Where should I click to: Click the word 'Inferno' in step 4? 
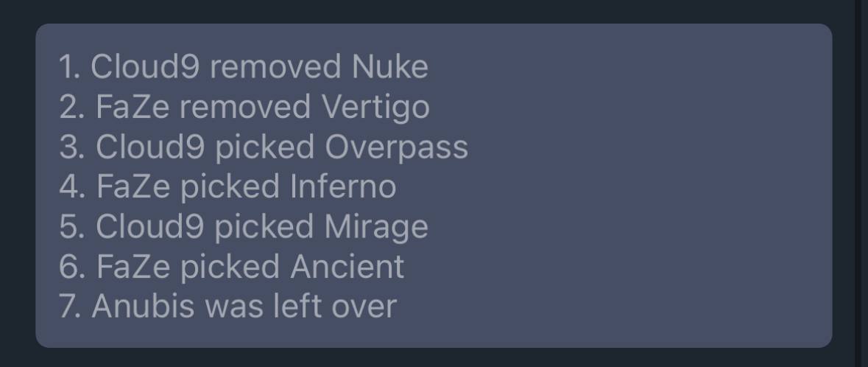(x=343, y=187)
